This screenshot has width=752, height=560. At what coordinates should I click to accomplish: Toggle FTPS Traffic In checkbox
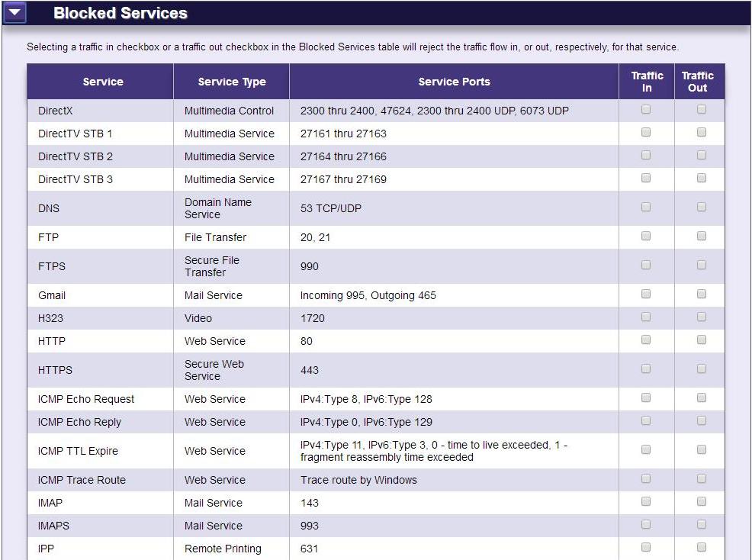(x=646, y=265)
